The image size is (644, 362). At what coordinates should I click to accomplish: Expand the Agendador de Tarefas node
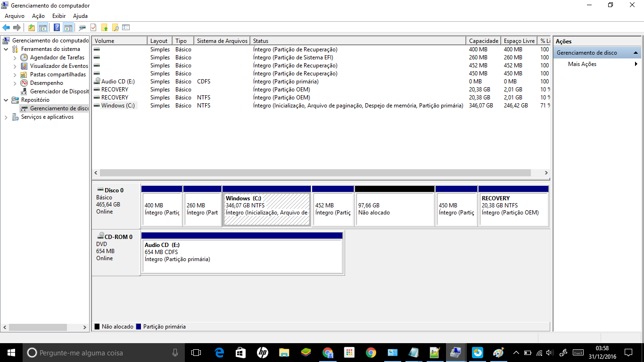tap(15, 58)
